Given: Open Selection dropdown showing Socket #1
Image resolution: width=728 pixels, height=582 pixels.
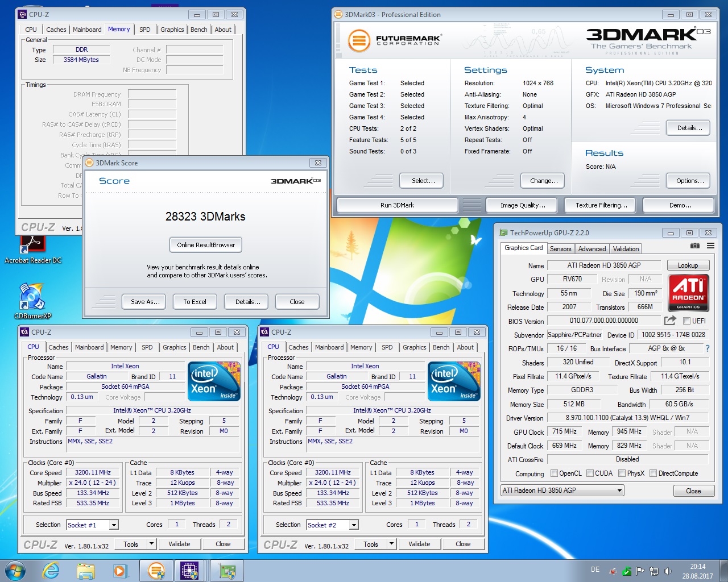Looking at the screenshot, I should coord(92,525).
